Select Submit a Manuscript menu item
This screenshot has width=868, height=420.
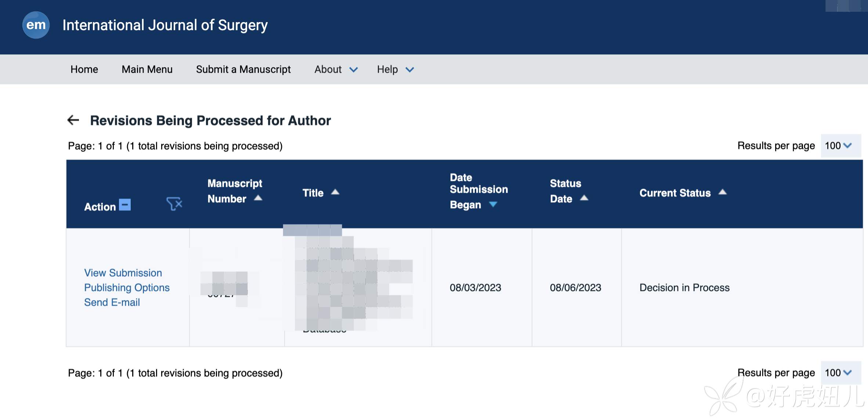point(243,69)
